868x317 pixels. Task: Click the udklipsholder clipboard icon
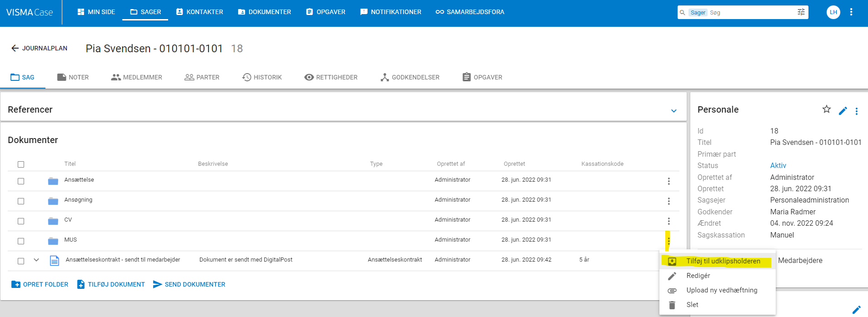672,262
